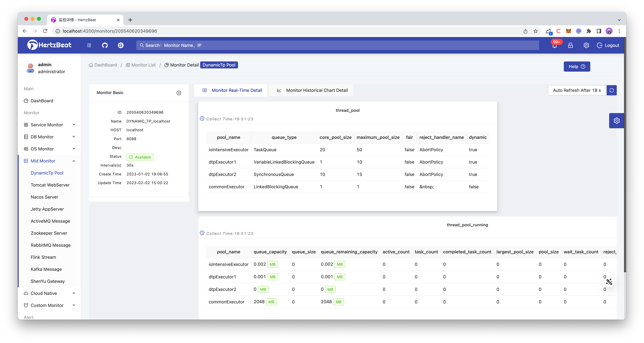Click the Gitee icon in header
Image resolution: width=644 pixels, height=343 pixels.
121,45
